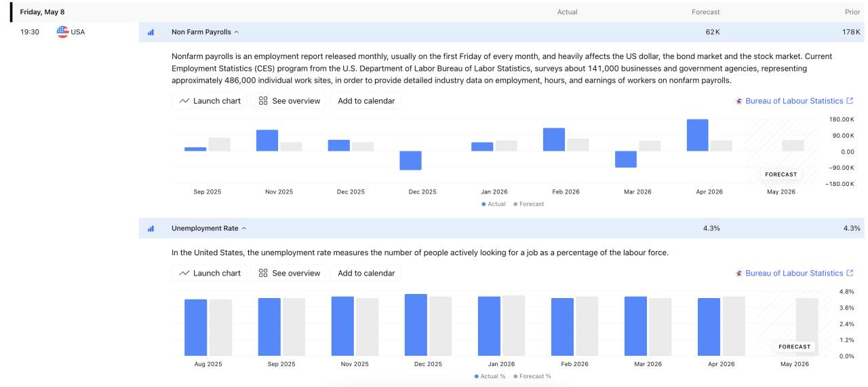Launch chart for Non Farm Payrolls
Image resolution: width=868 pixels, height=387 pixels.
pos(210,101)
